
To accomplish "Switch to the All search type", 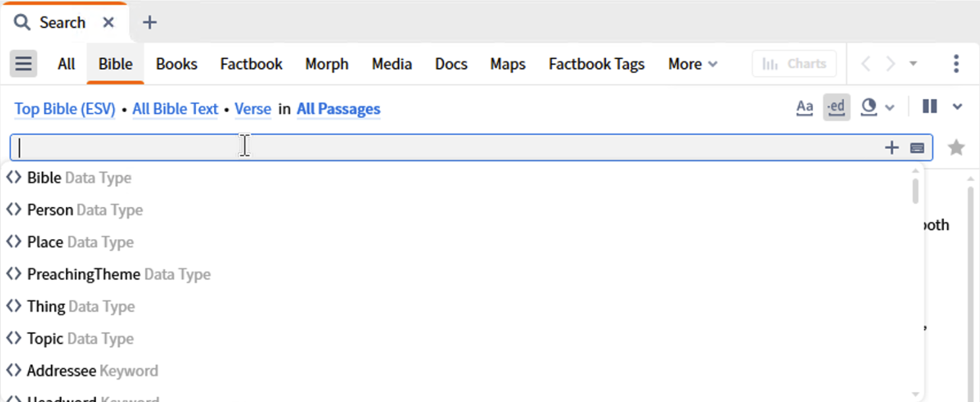I will 67,64.
